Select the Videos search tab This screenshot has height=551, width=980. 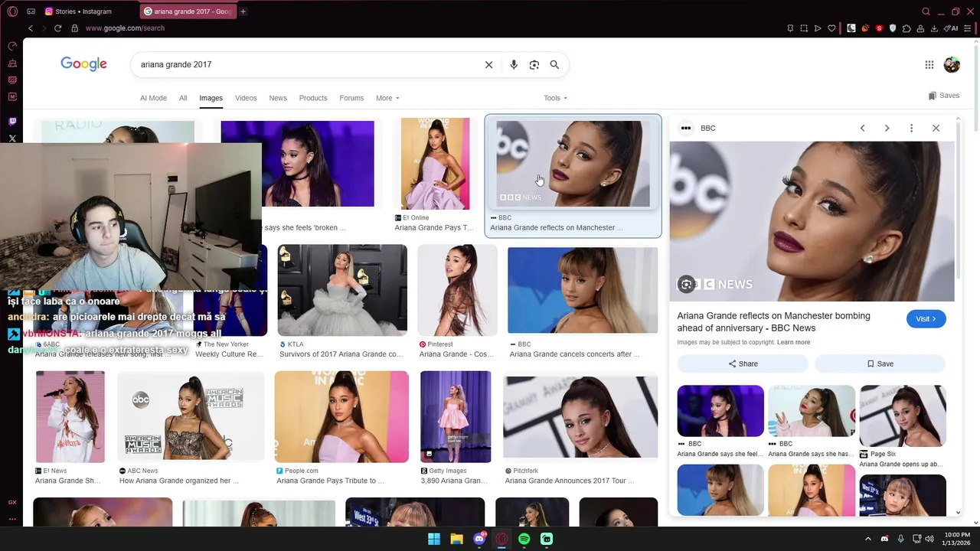(246, 98)
